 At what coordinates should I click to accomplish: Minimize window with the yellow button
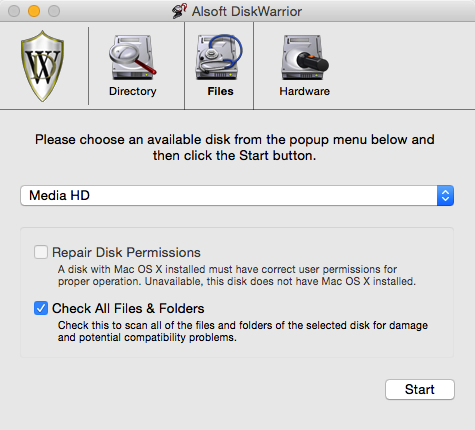pyautogui.click(x=34, y=11)
